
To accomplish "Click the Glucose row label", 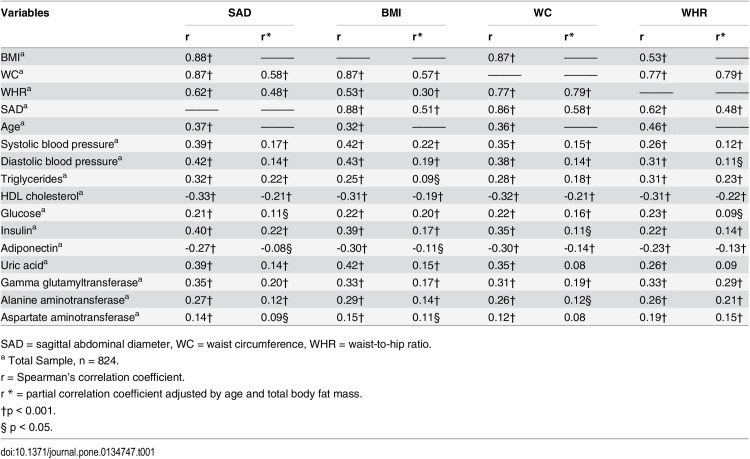I will coord(23,213).
